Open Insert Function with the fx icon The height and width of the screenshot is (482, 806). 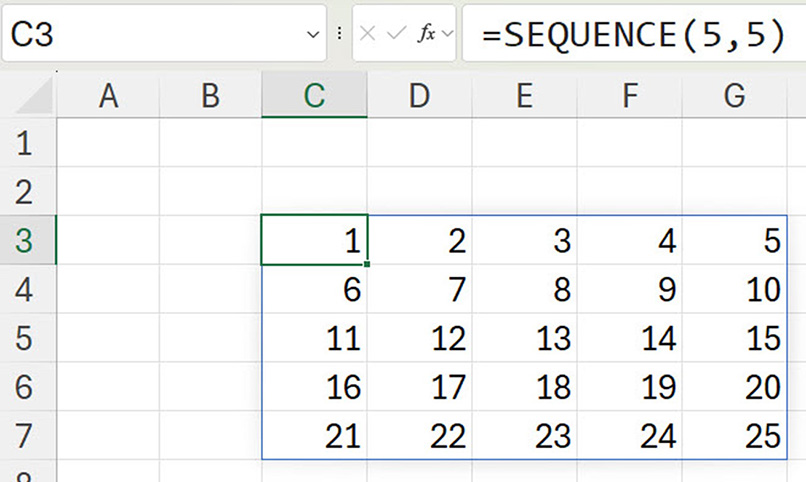pos(426,33)
